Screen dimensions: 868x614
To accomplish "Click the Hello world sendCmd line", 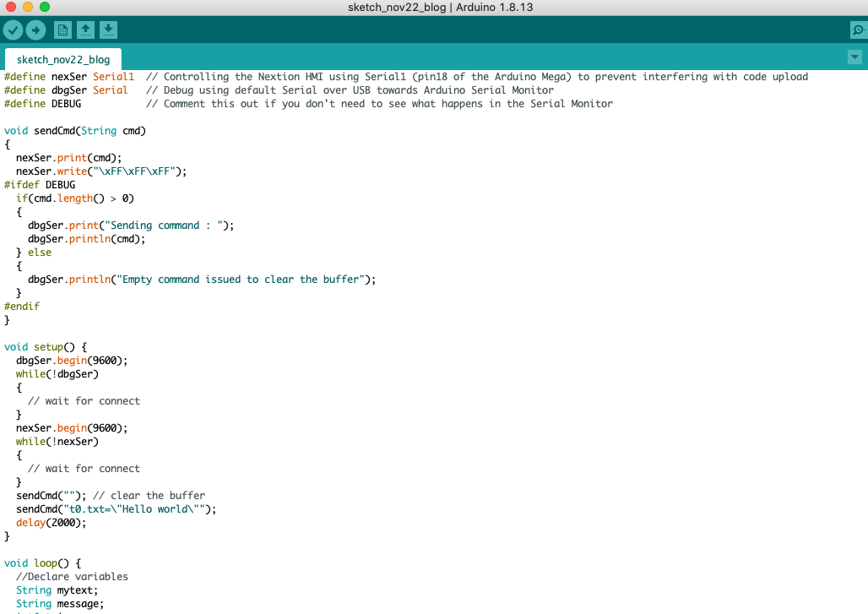I will click(116, 509).
